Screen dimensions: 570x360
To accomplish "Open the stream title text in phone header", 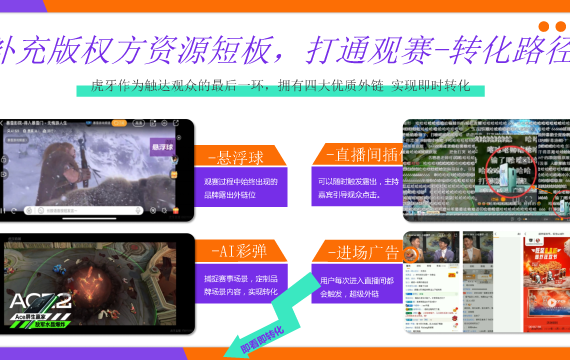I will 36,123.
